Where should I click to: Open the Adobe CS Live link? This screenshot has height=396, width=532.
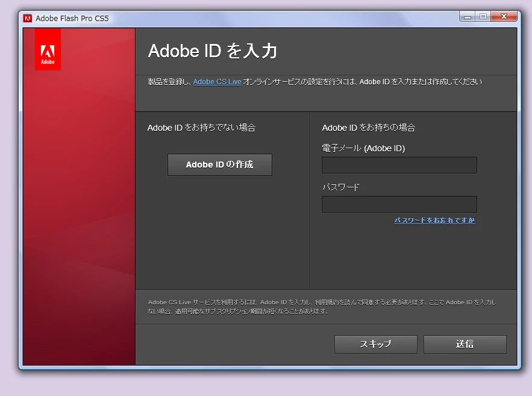[x=217, y=82]
